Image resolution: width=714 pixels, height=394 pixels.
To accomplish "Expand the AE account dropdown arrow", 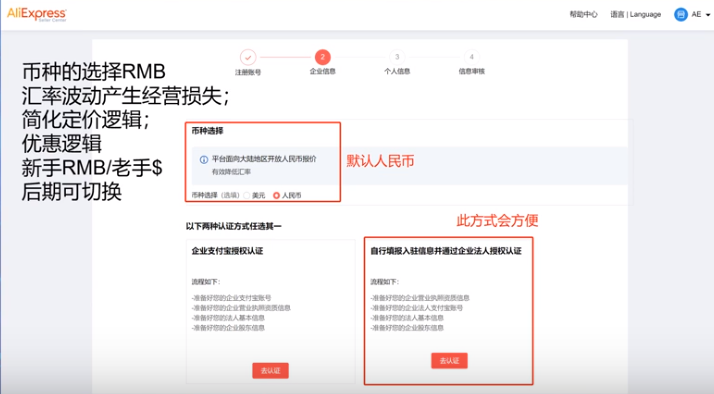I will [x=708, y=15].
